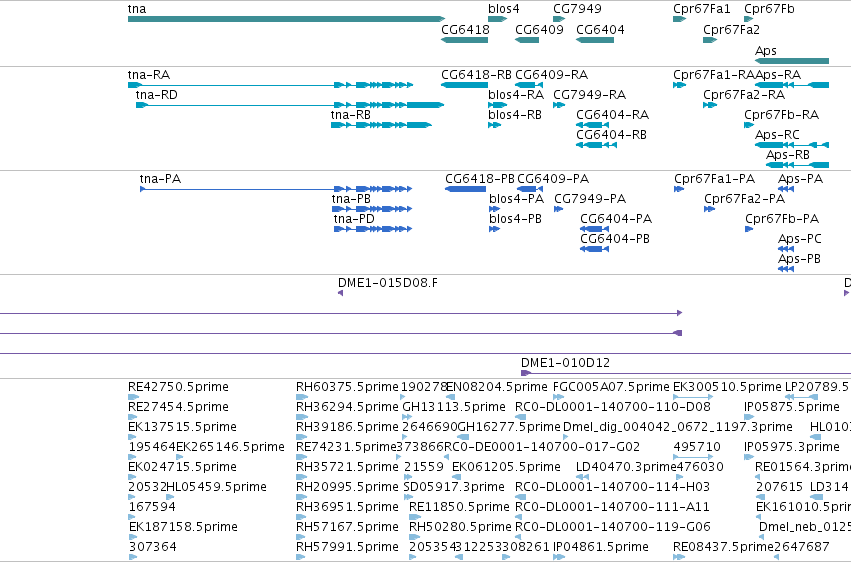The height and width of the screenshot is (562, 851).
Task: Select the FGC005A07.5prime EST label
Action: 611,387
